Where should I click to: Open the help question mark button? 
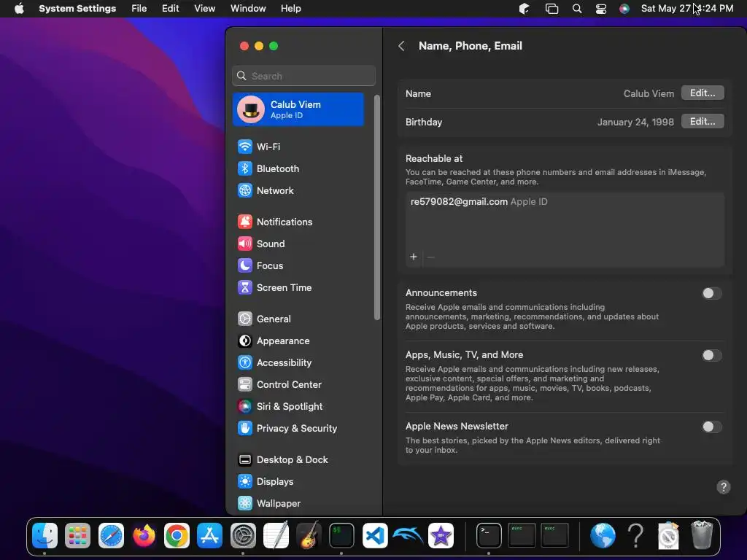click(723, 487)
